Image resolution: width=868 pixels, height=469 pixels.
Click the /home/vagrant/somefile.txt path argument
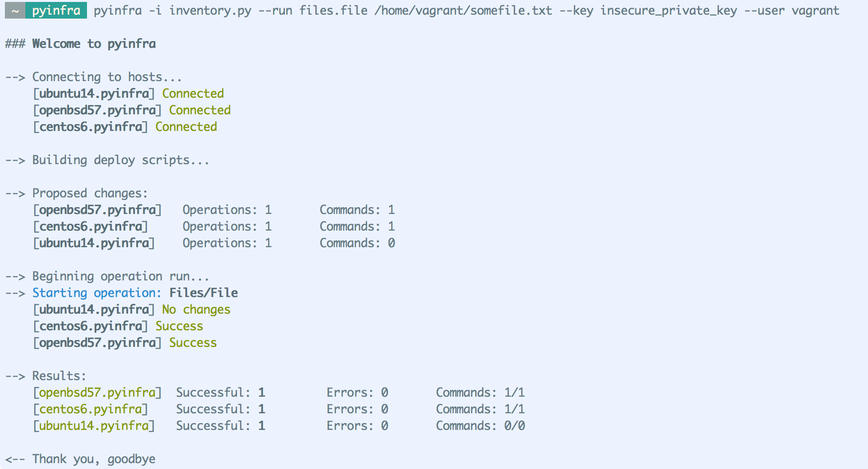click(463, 10)
